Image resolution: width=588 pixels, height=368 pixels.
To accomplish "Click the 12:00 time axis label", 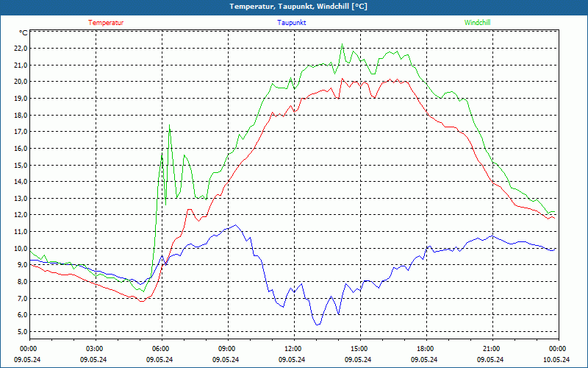I will click(293, 349).
